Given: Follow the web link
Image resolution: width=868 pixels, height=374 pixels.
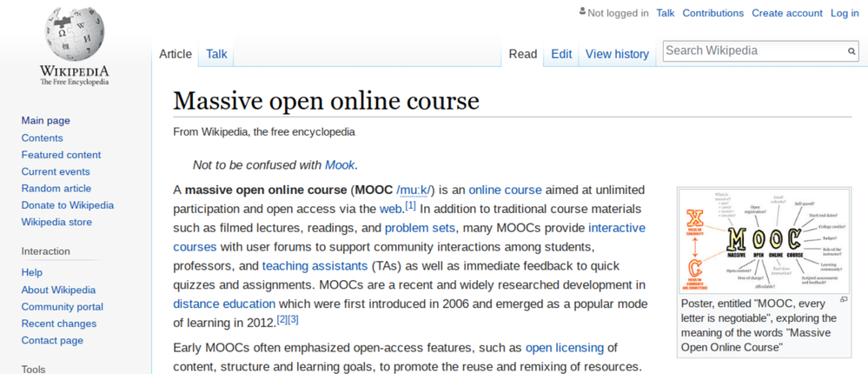Looking at the screenshot, I should point(390,209).
